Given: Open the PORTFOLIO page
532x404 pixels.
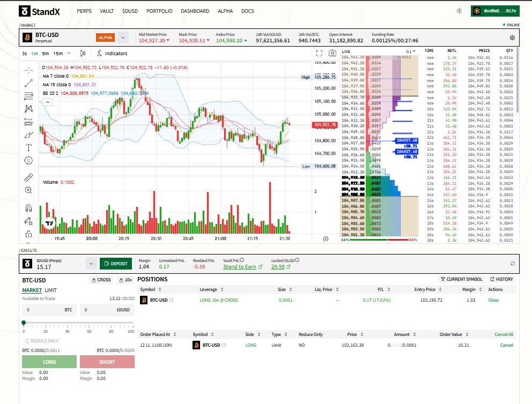Looking at the screenshot, I should point(159,11).
